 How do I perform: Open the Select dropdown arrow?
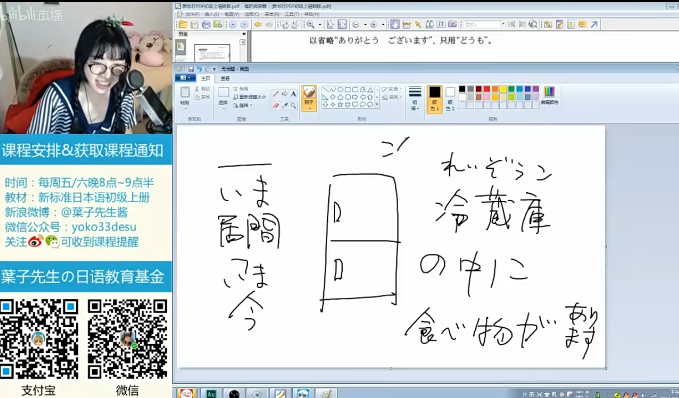[x=223, y=108]
